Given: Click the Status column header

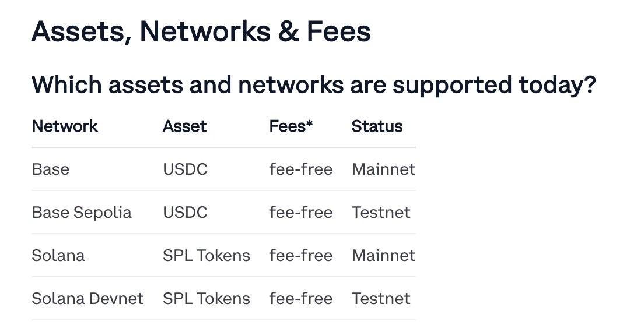Looking at the screenshot, I should 377,126.
